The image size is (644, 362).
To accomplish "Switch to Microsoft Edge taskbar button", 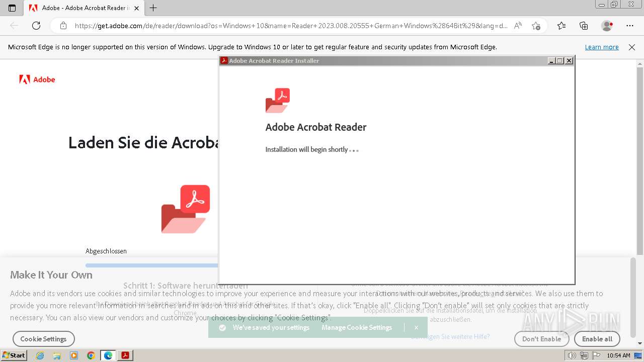I will tap(108, 355).
